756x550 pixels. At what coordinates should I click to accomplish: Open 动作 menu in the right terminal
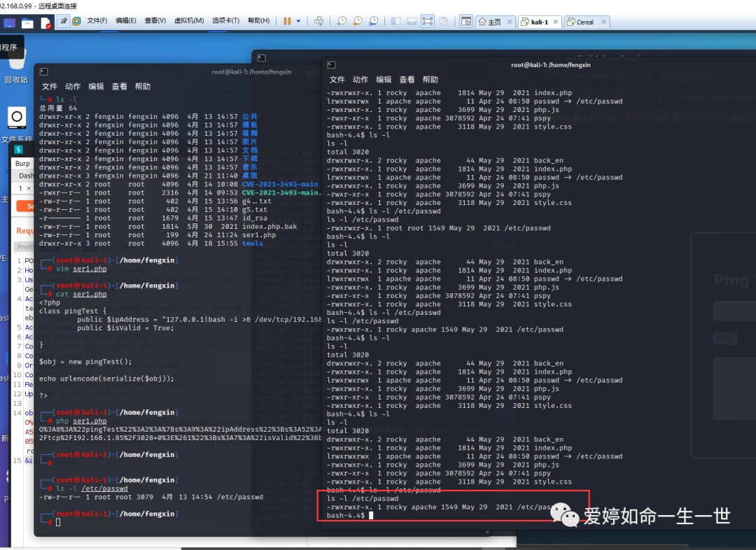point(360,80)
